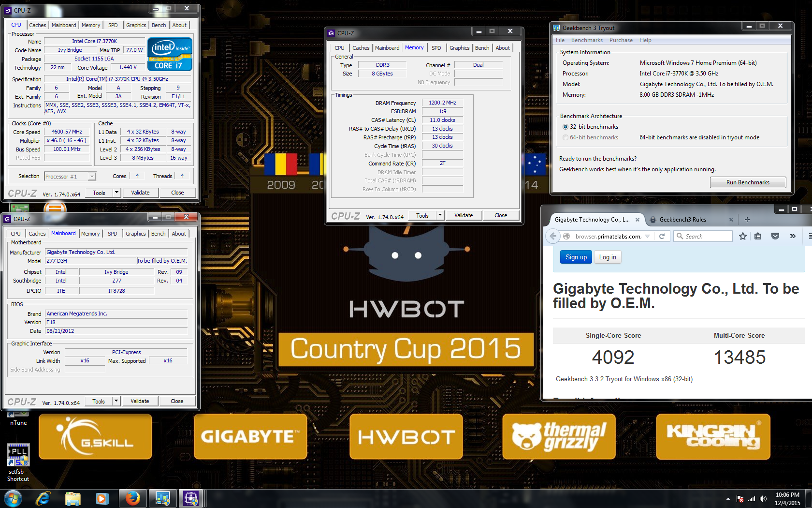Select 64-bit benchmarks radio button
812x508 pixels.
[565, 137]
